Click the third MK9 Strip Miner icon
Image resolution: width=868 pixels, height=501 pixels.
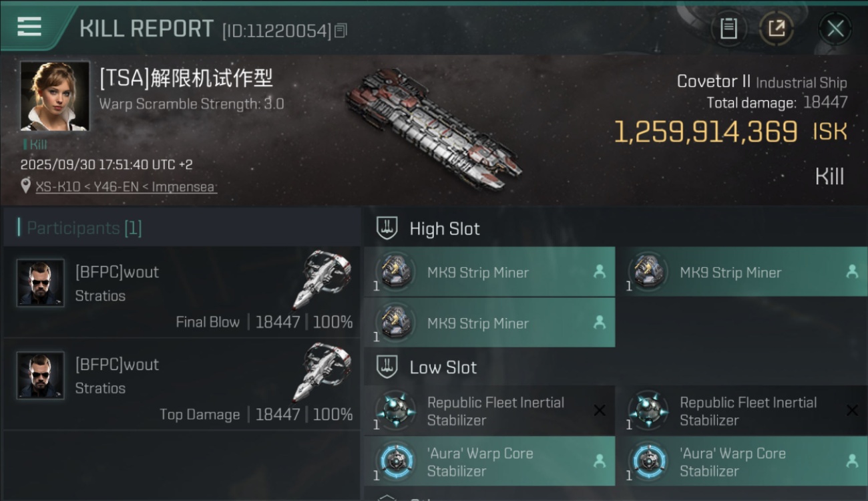[x=395, y=323]
